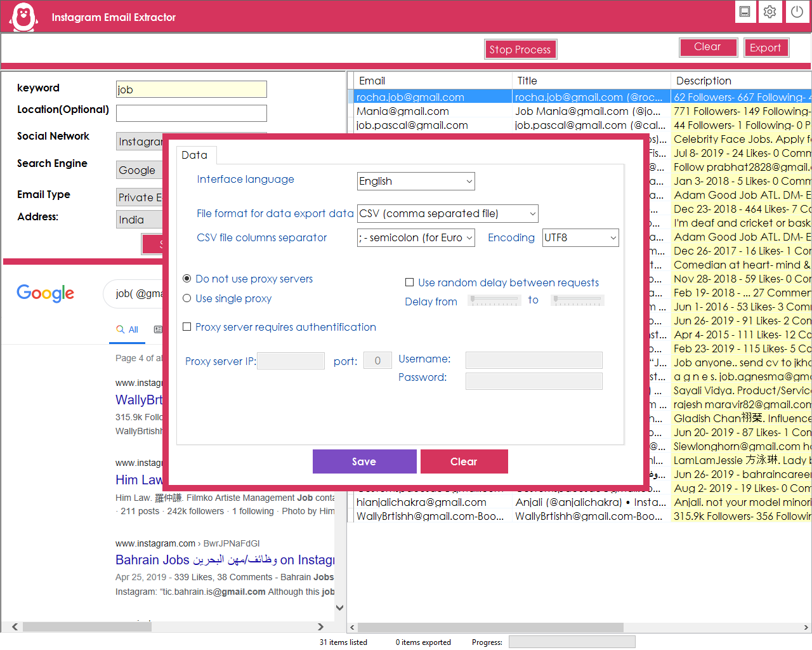Open the Interface language dropdown

[416, 182]
